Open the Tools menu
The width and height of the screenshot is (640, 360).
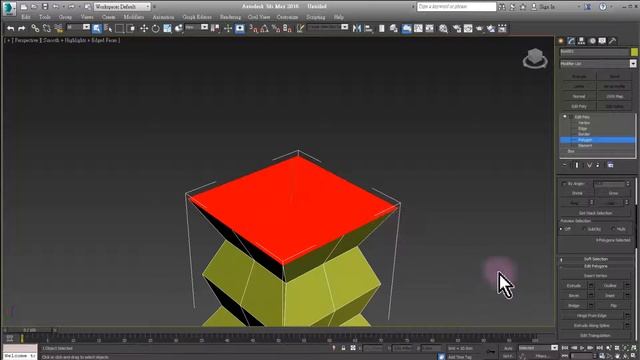click(x=45, y=17)
